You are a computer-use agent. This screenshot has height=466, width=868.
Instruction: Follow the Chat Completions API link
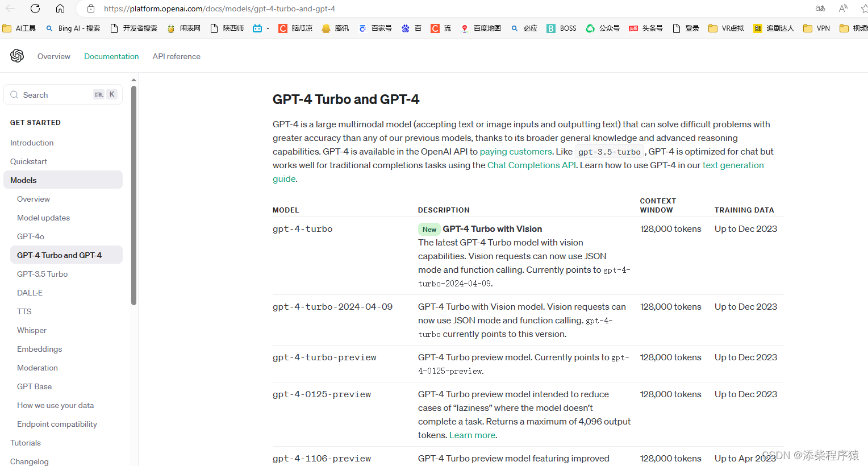(532, 165)
